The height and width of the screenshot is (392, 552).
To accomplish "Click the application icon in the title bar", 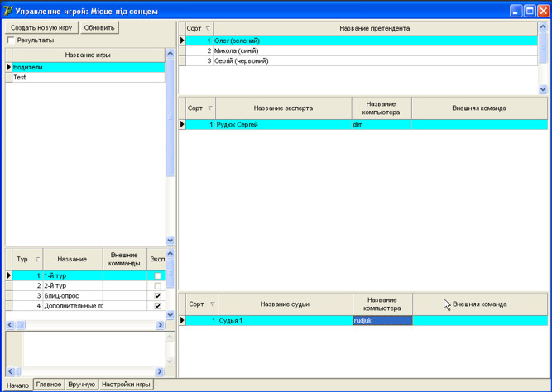I will pyautogui.click(x=8, y=12).
